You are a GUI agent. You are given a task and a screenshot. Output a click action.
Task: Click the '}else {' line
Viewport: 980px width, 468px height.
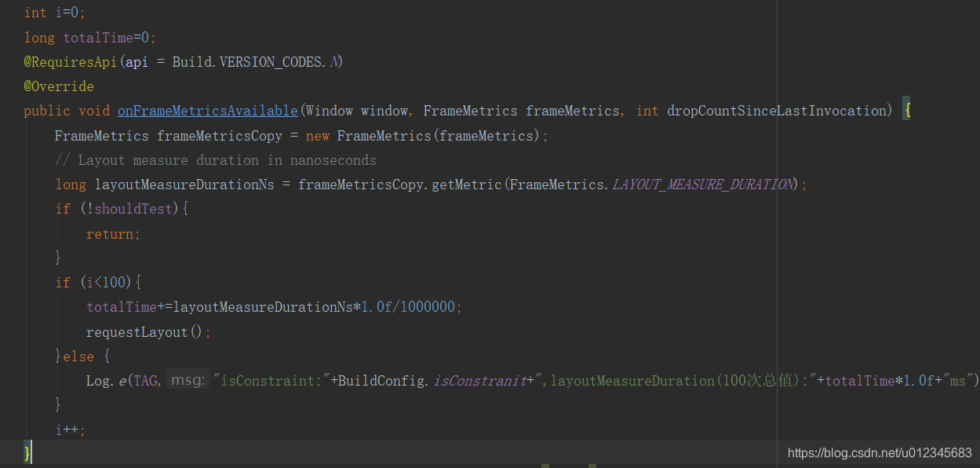tap(82, 356)
